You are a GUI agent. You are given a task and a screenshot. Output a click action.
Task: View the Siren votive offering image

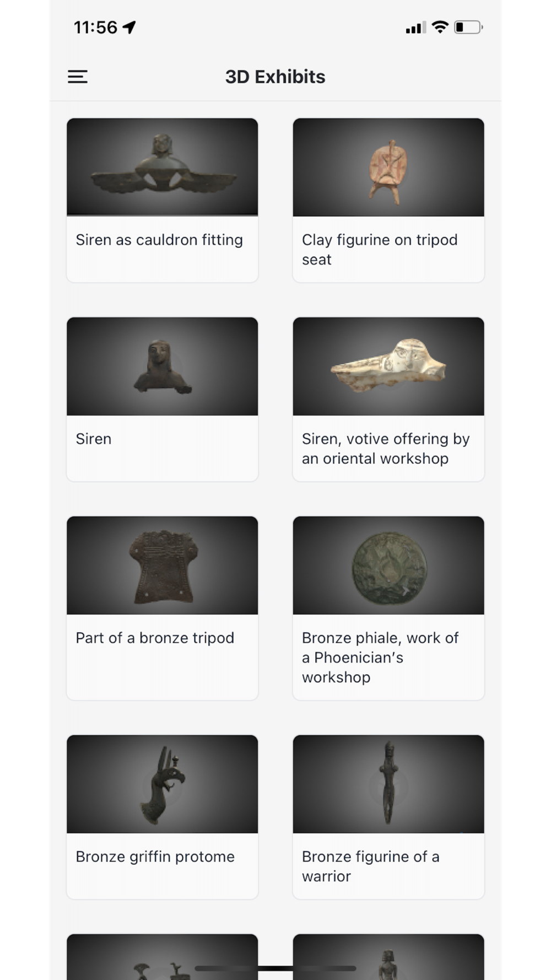388,366
